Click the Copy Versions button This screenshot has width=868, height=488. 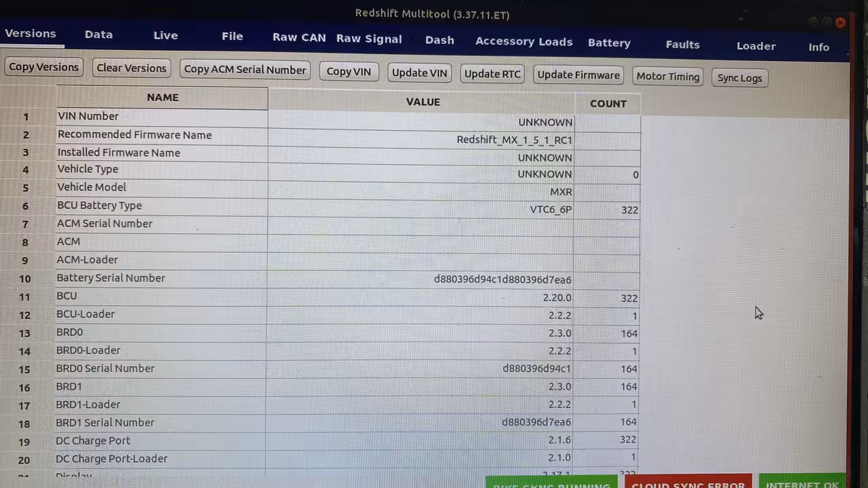pyautogui.click(x=44, y=66)
